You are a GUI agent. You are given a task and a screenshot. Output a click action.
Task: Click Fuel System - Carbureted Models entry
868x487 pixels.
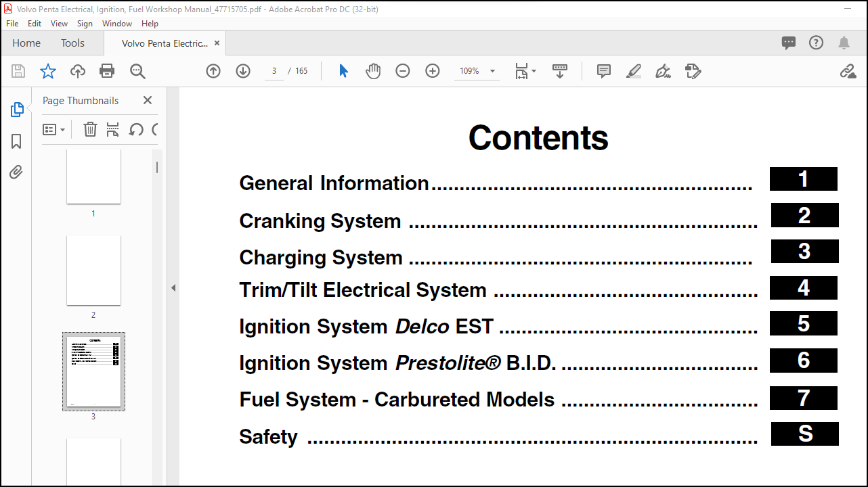coord(498,400)
